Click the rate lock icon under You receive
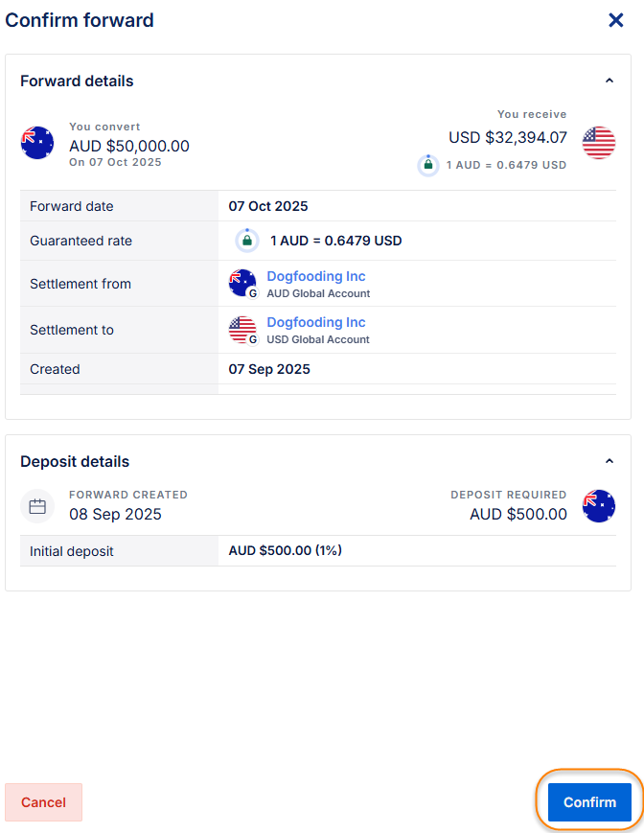This screenshot has height=833, width=644. [x=428, y=165]
